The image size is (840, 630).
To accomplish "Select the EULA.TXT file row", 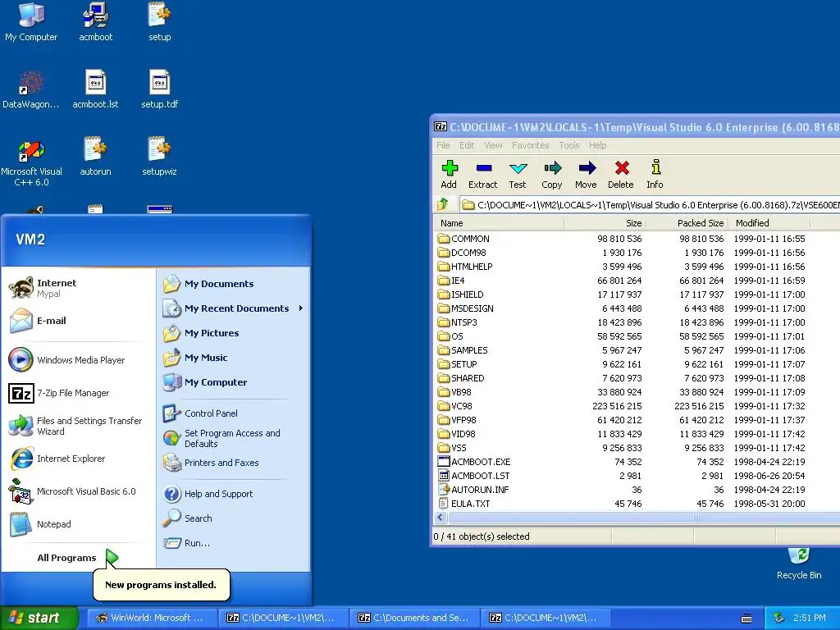I will point(637,504).
